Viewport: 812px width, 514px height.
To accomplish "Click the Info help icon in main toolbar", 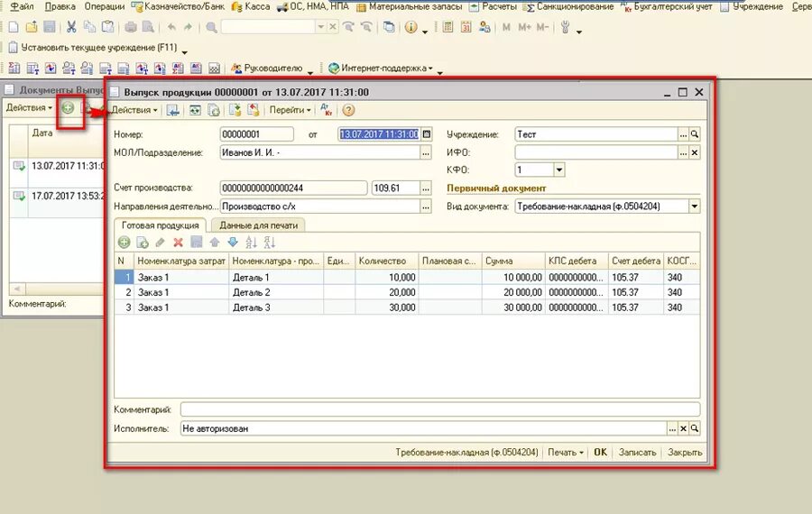I will pyautogui.click(x=411, y=27).
